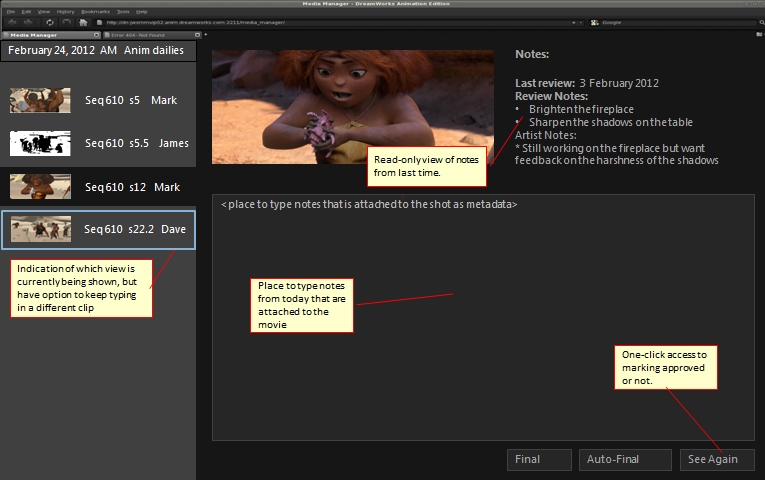Click the Stop loading icon

point(66,22)
